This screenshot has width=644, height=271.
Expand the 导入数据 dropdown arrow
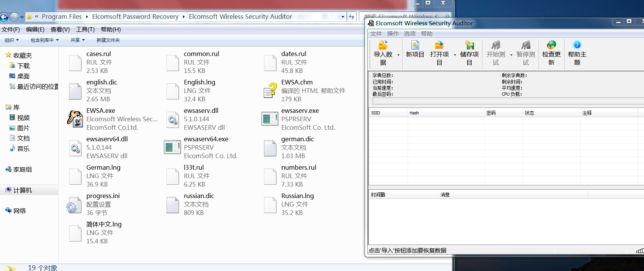[x=398, y=55]
